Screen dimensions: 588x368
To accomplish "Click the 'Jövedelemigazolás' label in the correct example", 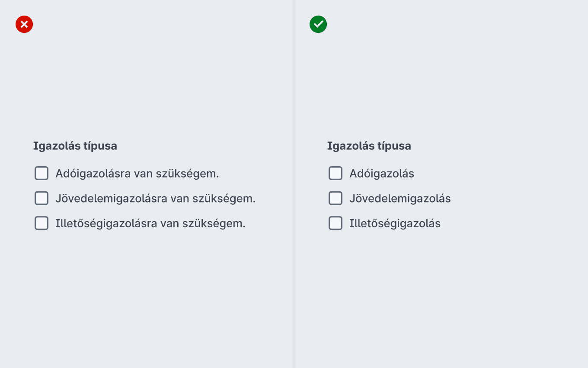I will pos(400,199).
